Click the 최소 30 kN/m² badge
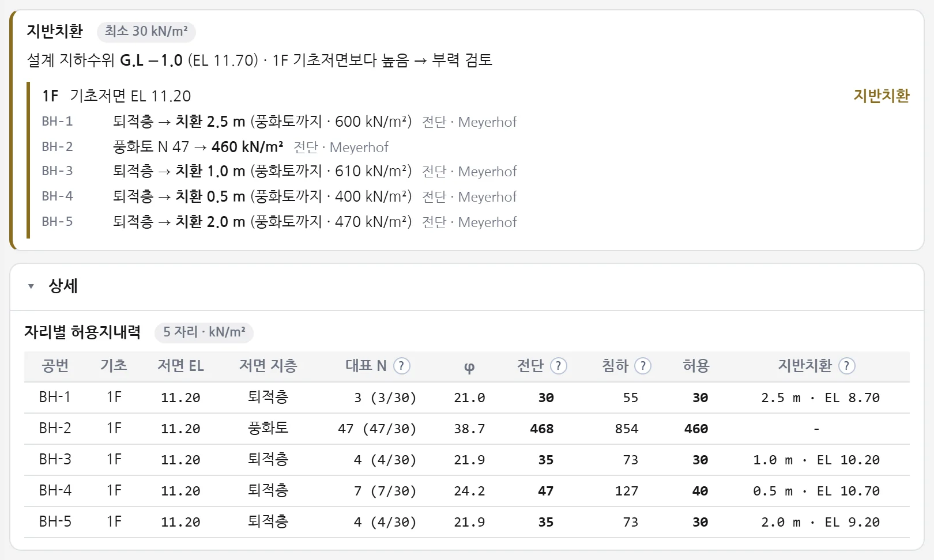This screenshot has width=934, height=560. pyautogui.click(x=146, y=31)
